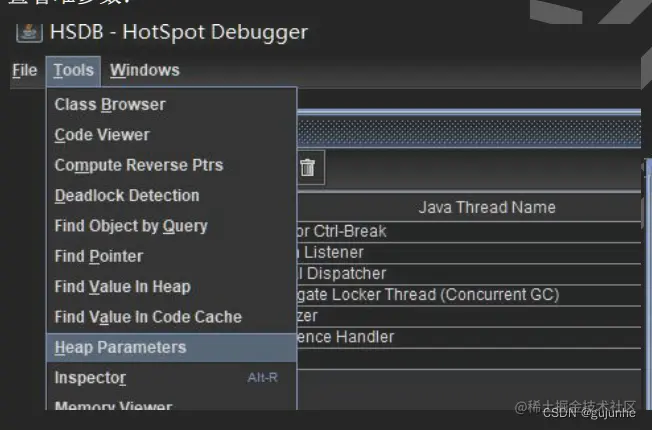Open Heap Parameters tool
The image size is (652, 430).
(x=171, y=348)
